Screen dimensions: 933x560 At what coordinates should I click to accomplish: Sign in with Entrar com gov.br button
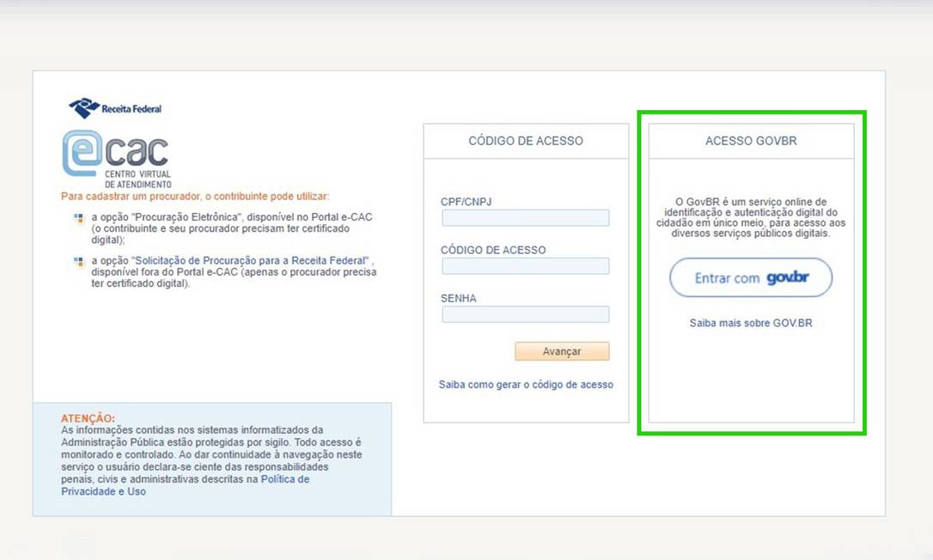[751, 278]
